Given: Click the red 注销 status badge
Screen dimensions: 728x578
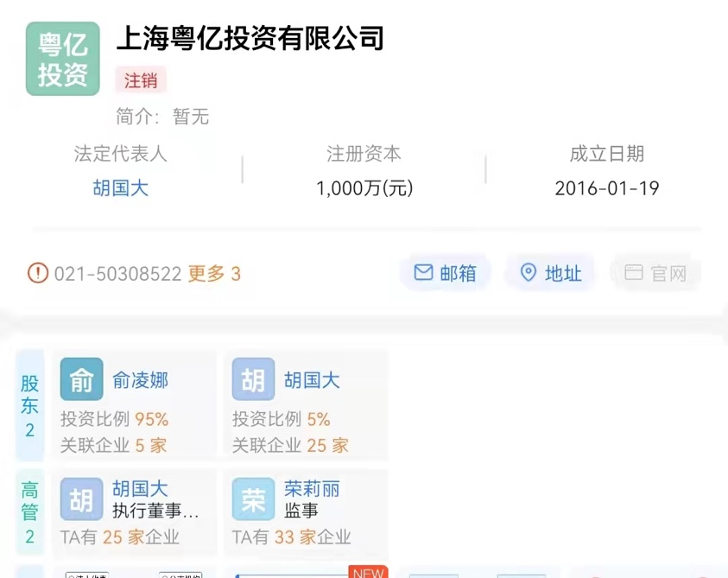Looking at the screenshot, I should pos(140,80).
